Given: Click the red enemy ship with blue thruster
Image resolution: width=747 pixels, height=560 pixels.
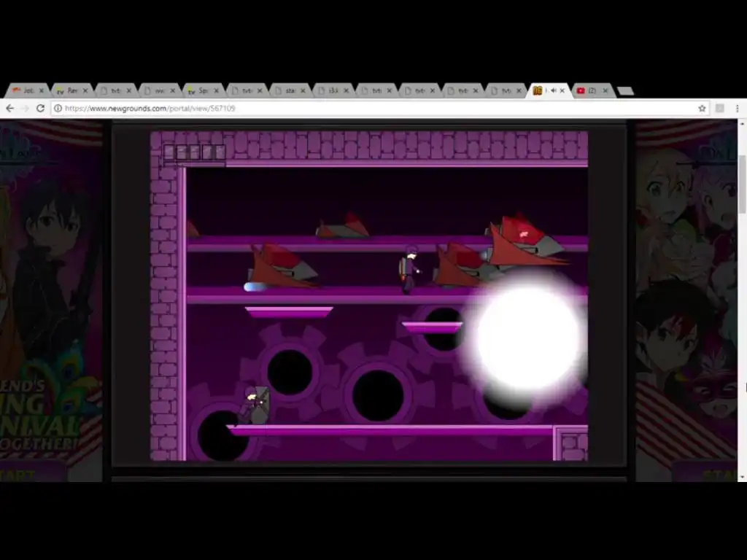Looking at the screenshot, I should 282,267.
